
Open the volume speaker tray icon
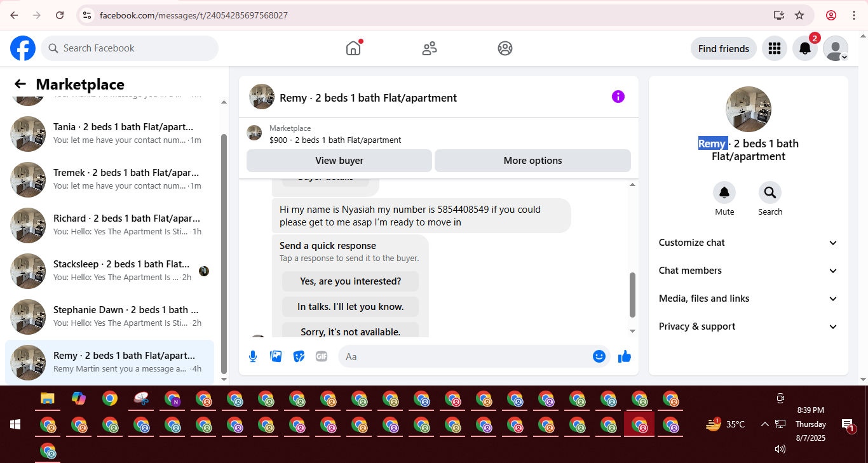pos(780,449)
